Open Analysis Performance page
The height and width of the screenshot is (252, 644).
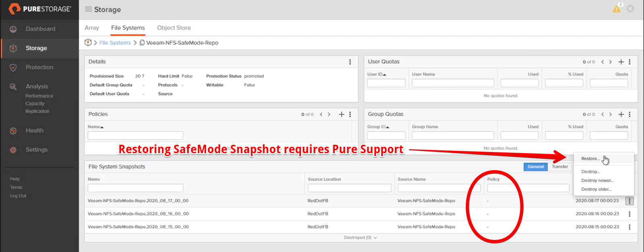tap(39, 96)
